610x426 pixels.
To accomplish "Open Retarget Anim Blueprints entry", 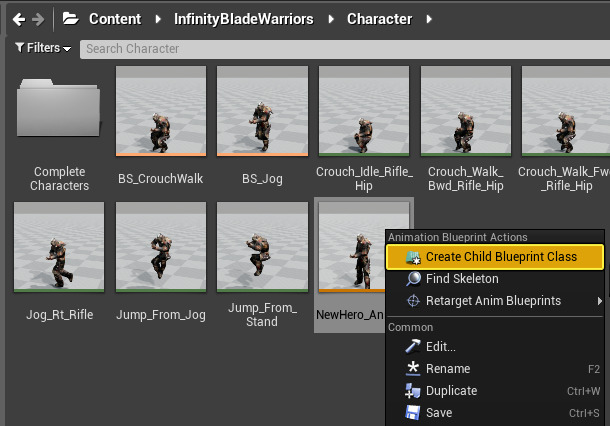I will pyautogui.click(x=495, y=301).
